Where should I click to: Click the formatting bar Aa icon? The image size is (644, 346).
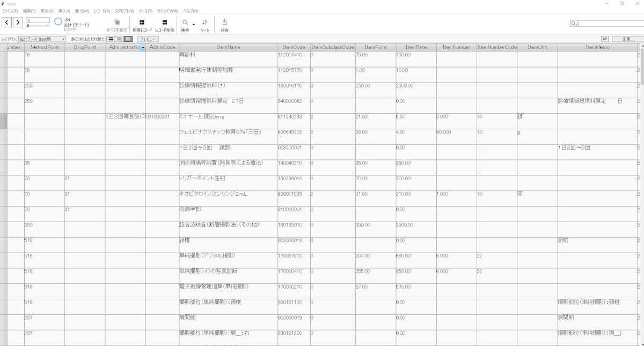pyautogui.click(x=605, y=39)
